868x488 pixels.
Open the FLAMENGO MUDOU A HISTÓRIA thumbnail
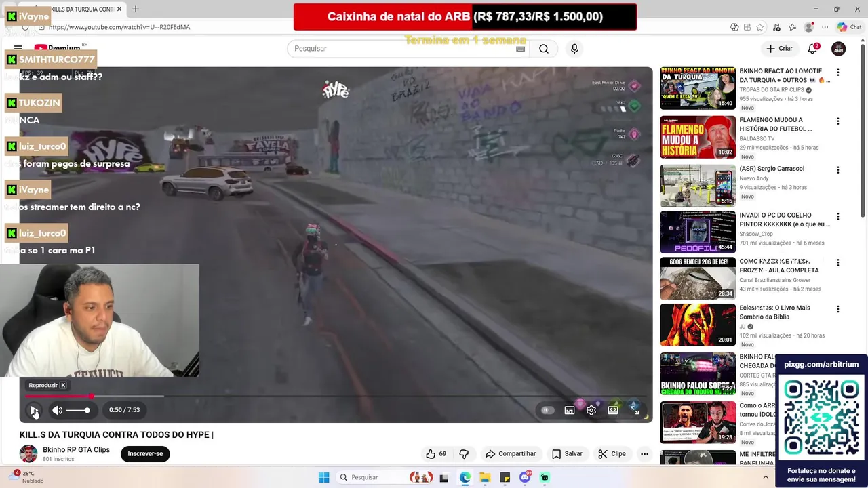tap(698, 137)
